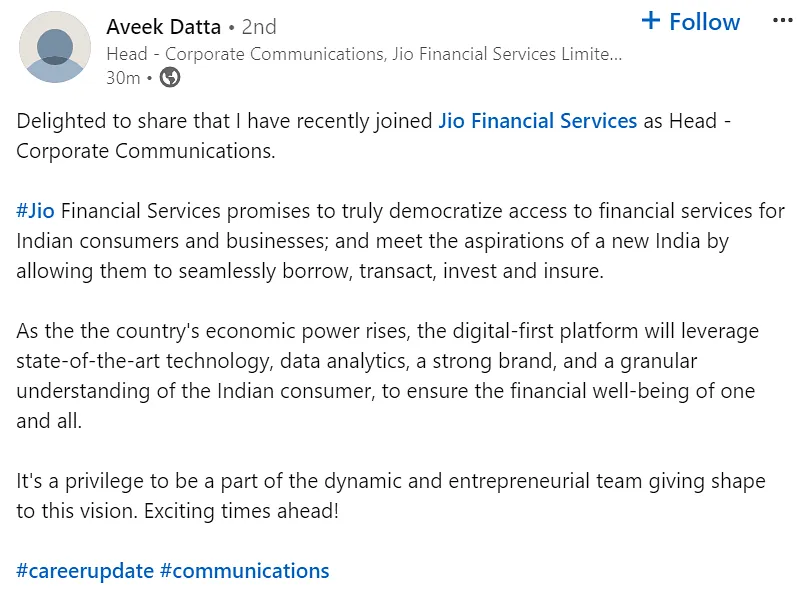Click the 'Delighted to share' opening sentence

[x=374, y=136]
